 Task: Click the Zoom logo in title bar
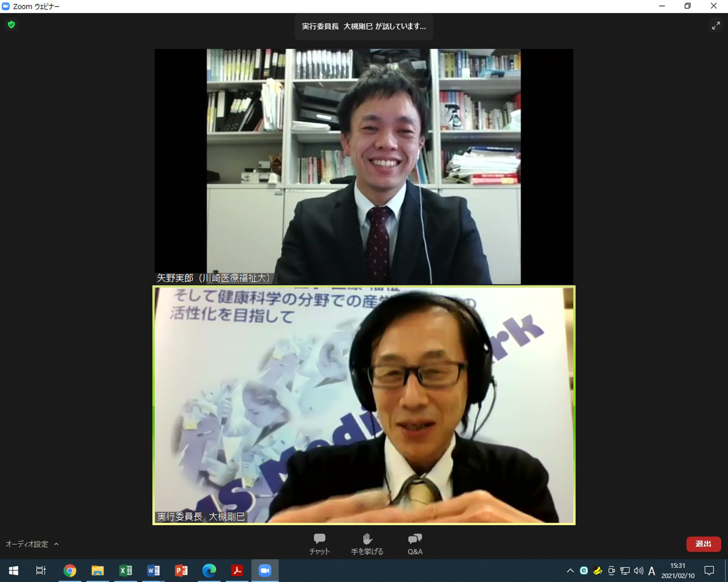[6, 6]
